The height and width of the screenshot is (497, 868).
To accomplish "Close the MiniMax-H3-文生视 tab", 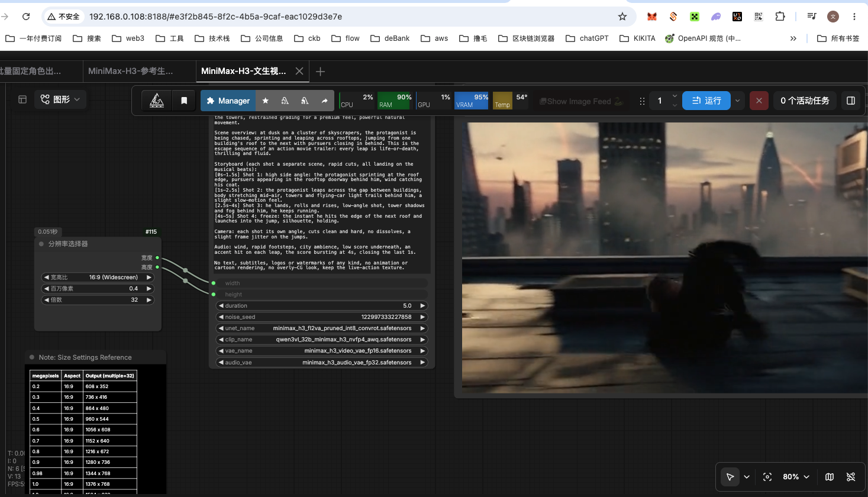I will [x=299, y=71].
